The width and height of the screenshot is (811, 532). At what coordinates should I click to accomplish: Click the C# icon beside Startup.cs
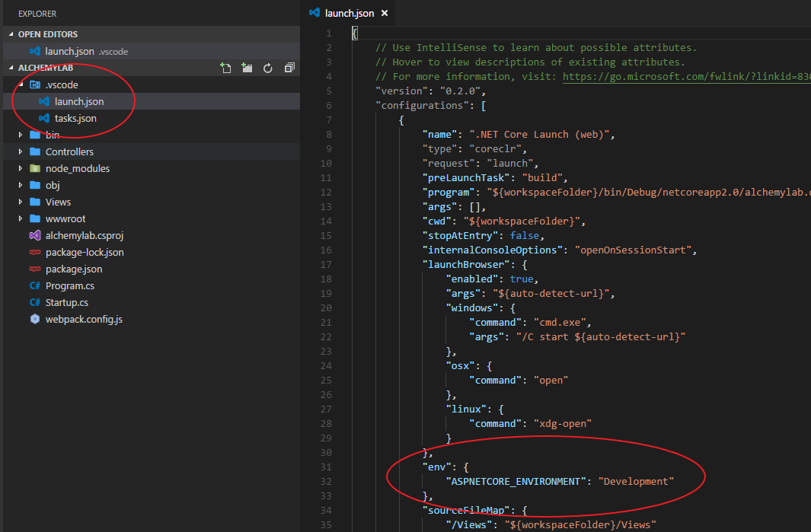coord(34,302)
